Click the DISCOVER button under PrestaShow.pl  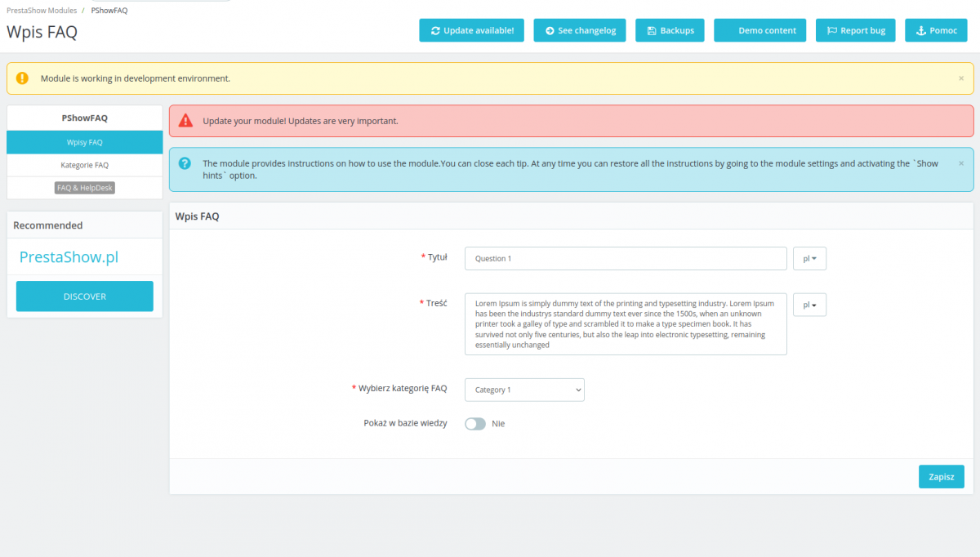click(x=85, y=296)
